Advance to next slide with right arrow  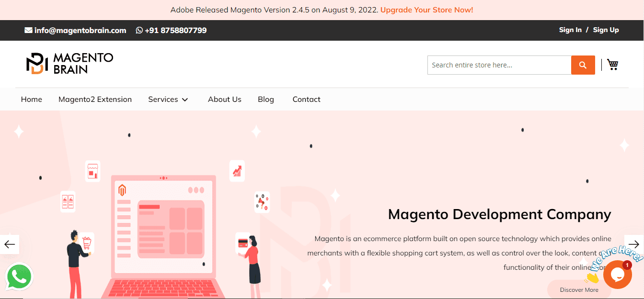tap(634, 244)
